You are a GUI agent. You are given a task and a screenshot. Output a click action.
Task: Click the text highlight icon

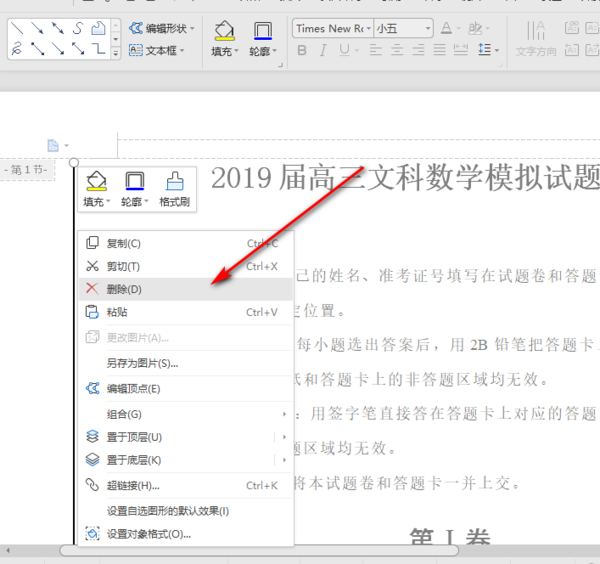coord(476,28)
